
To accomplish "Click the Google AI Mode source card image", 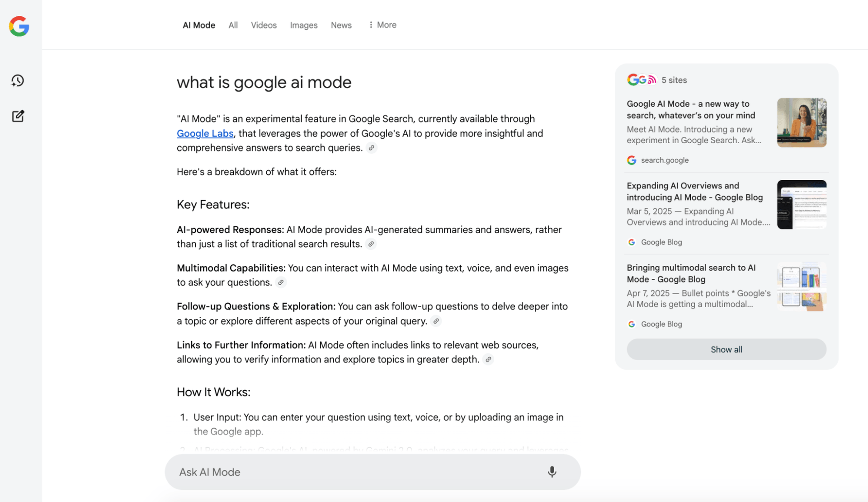I will click(x=801, y=122).
